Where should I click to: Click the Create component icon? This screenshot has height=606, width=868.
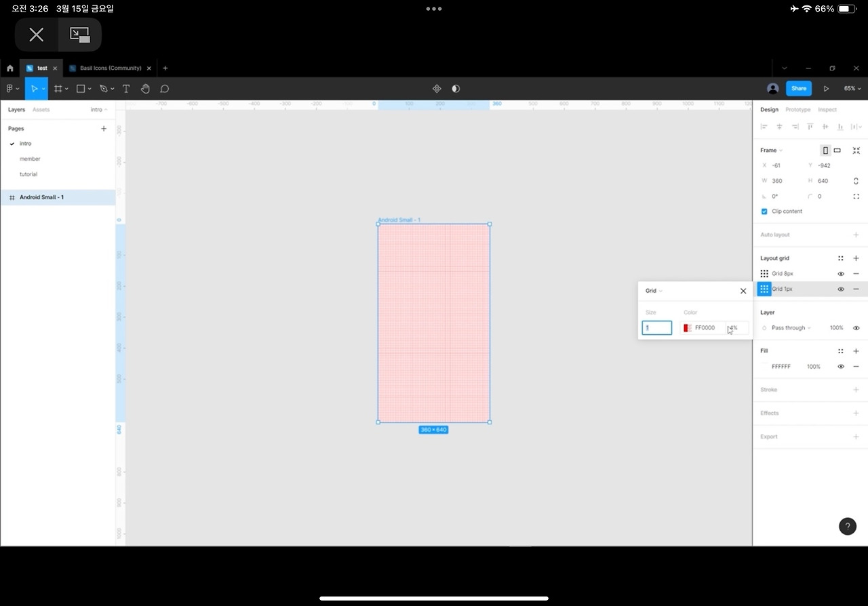[437, 89]
